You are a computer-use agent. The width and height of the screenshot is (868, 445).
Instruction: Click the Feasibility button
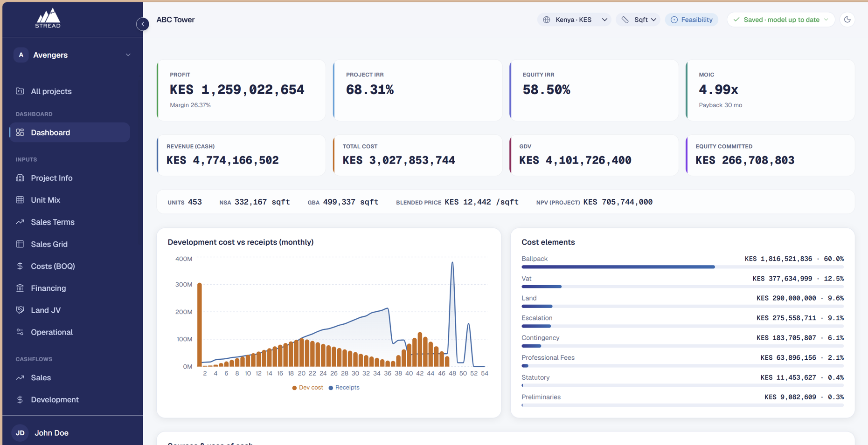pos(692,20)
